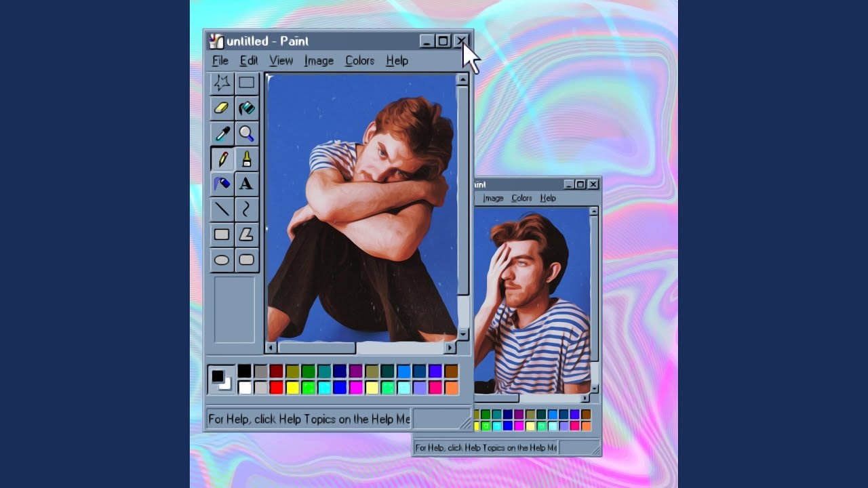Image resolution: width=868 pixels, height=488 pixels.
Task: Choose white swatch in main window palette
Action: click(244, 388)
